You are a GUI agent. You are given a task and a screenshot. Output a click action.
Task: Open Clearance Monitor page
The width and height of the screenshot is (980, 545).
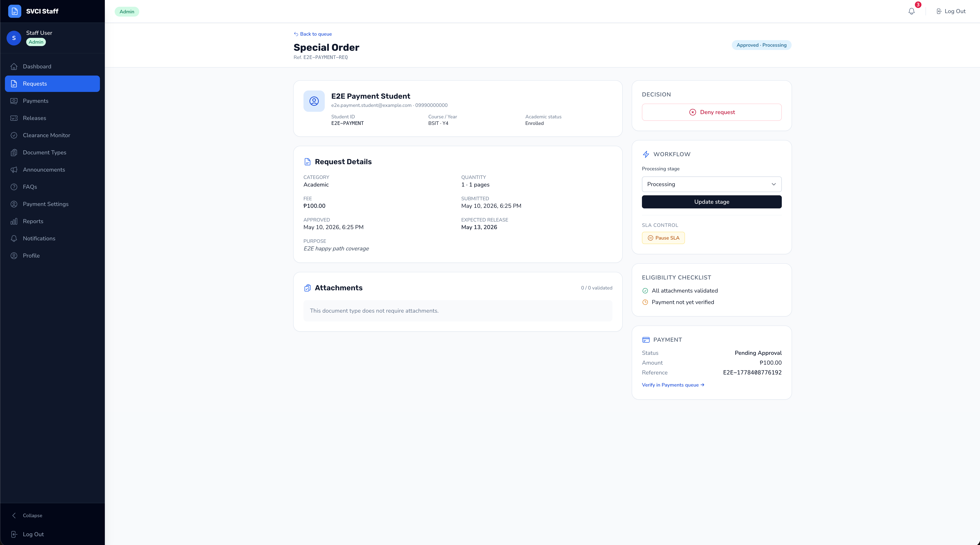click(x=52, y=135)
